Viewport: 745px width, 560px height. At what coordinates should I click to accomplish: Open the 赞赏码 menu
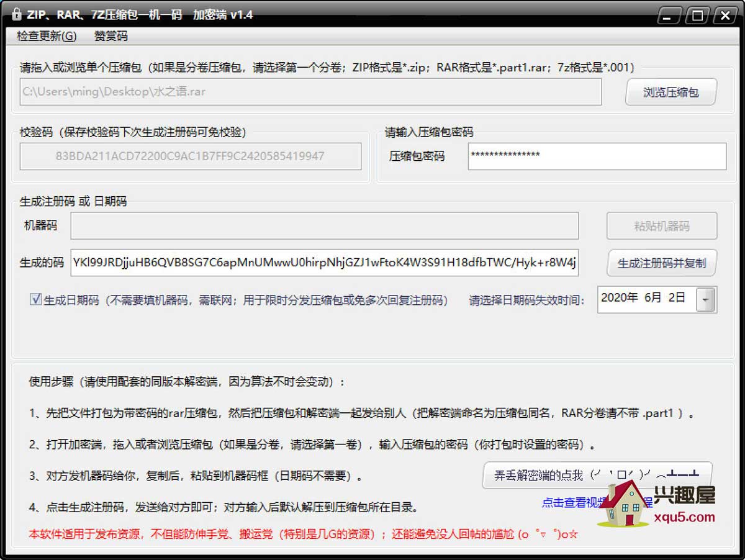pyautogui.click(x=111, y=36)
